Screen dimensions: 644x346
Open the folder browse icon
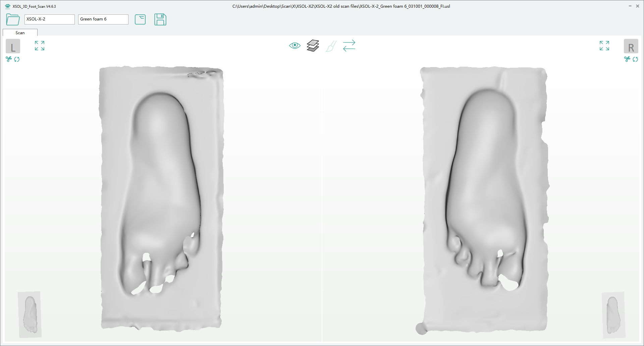point(13,19)
